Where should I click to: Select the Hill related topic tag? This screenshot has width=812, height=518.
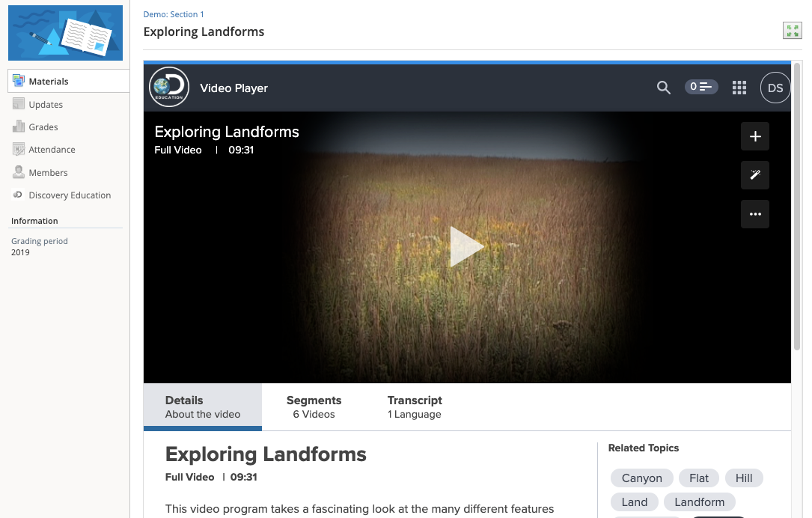pos(744,478)
